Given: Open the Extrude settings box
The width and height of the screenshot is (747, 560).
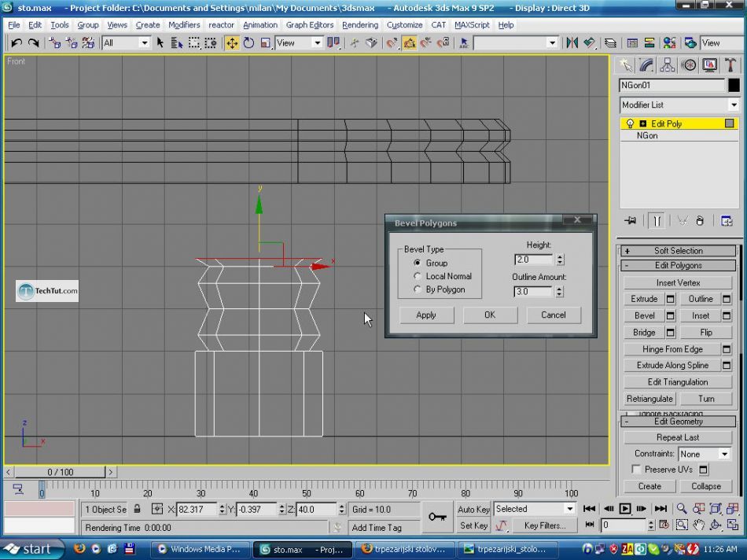Looking at the screenshot, I should (x=670, y=299).
